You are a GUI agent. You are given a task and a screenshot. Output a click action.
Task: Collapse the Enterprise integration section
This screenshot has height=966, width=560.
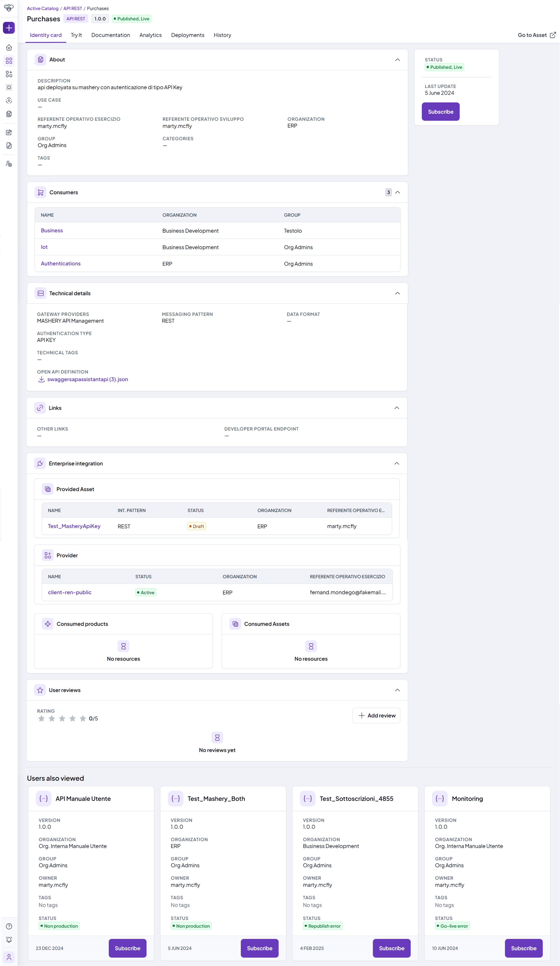pyautogui.click(x=397, y=463)
